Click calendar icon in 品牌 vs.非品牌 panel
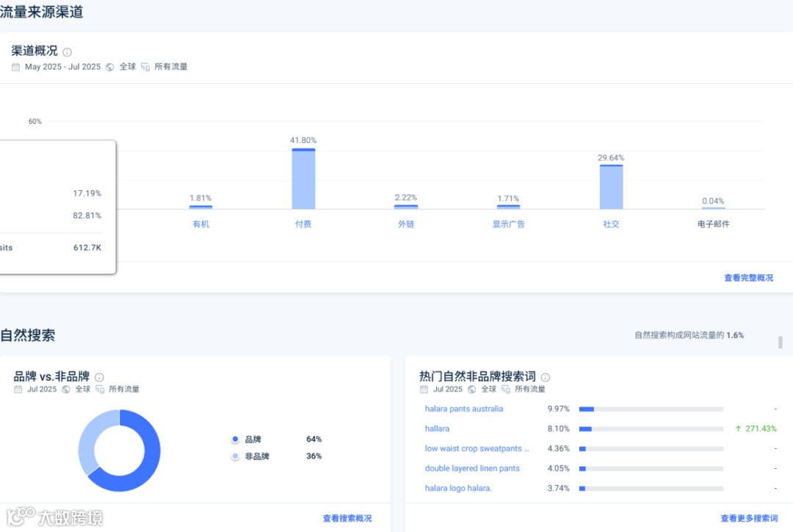Viewport: 793px width, 532px height. pos(18,390)
